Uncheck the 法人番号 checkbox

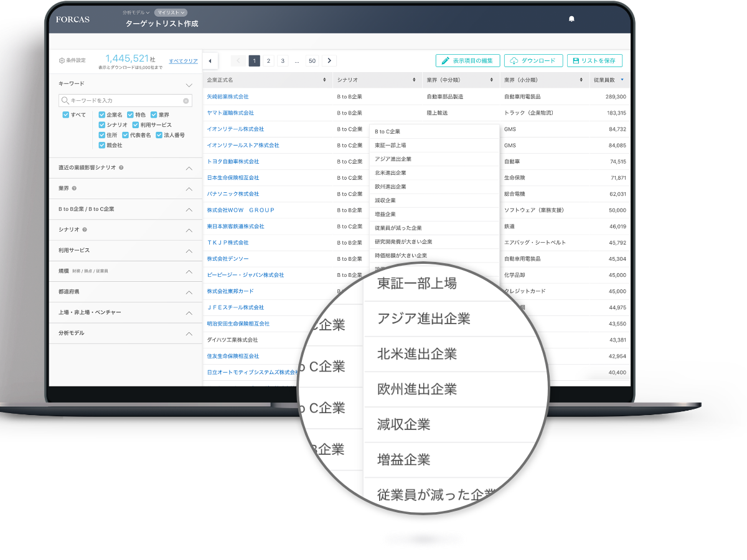pyautogui.click(x=159, y=135)
